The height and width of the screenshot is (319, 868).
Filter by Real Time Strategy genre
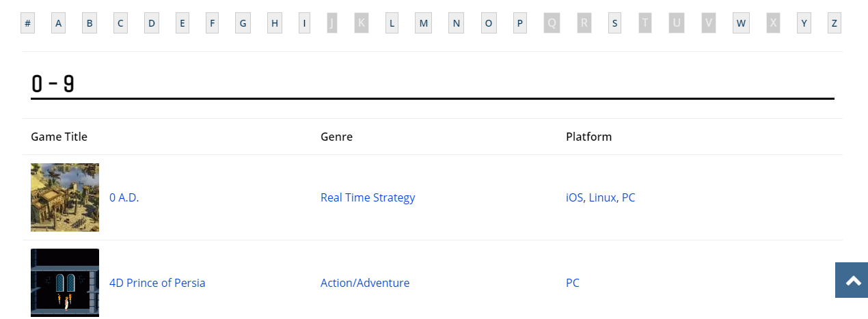(x=368, y=197)
